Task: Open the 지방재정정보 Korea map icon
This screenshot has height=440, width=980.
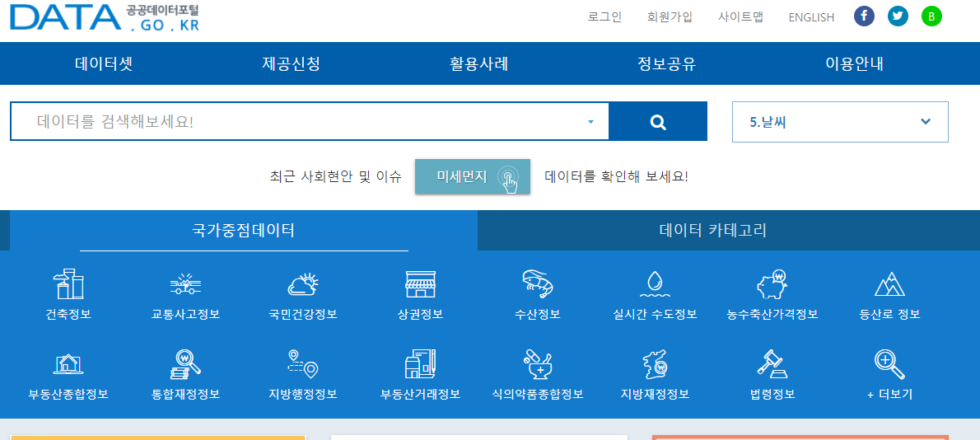Action: click(655, 364)
